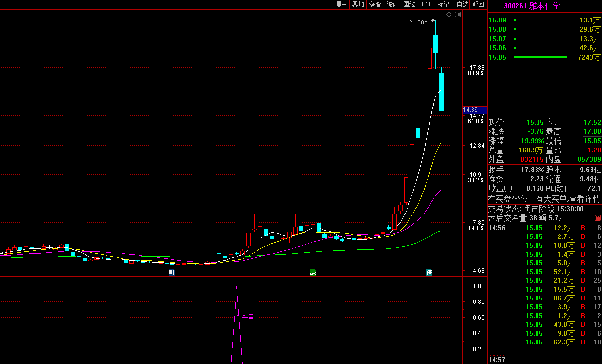Open the 叠加 overlay option
The height and width of the screenshot is (364, 602).
pos(358,4)
